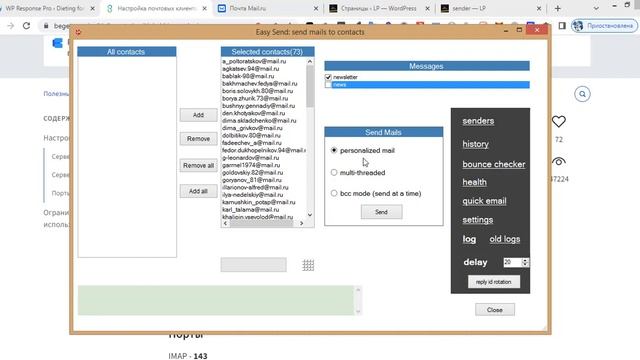Open the old logs link
Viewport: 640px width, 360px height.
click(504, 239)
